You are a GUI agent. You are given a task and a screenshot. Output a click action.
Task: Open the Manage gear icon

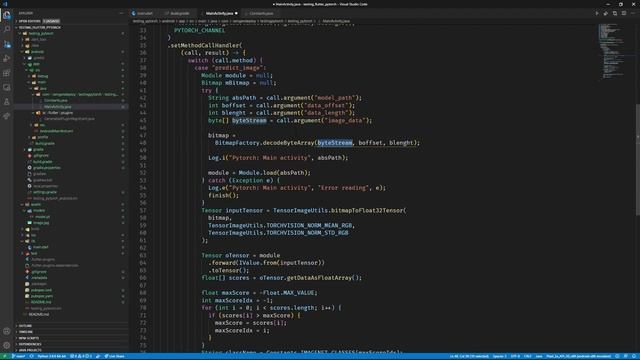point(7,345)
